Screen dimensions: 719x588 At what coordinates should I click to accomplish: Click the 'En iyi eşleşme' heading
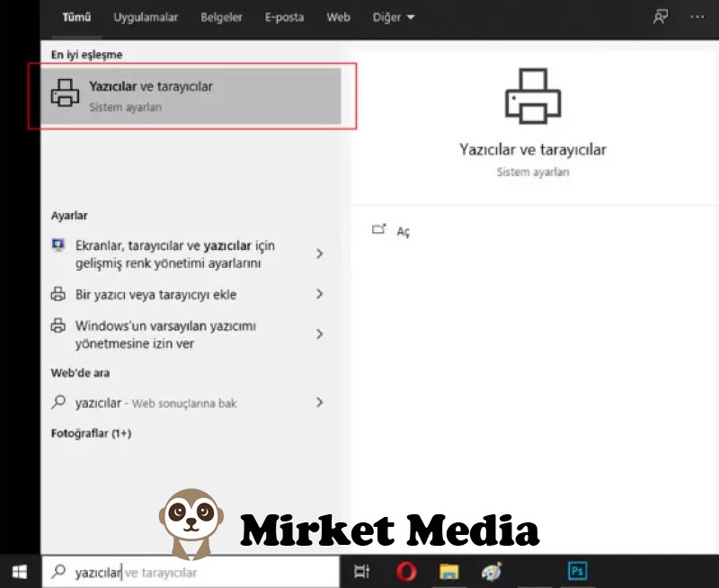[86, 55]
